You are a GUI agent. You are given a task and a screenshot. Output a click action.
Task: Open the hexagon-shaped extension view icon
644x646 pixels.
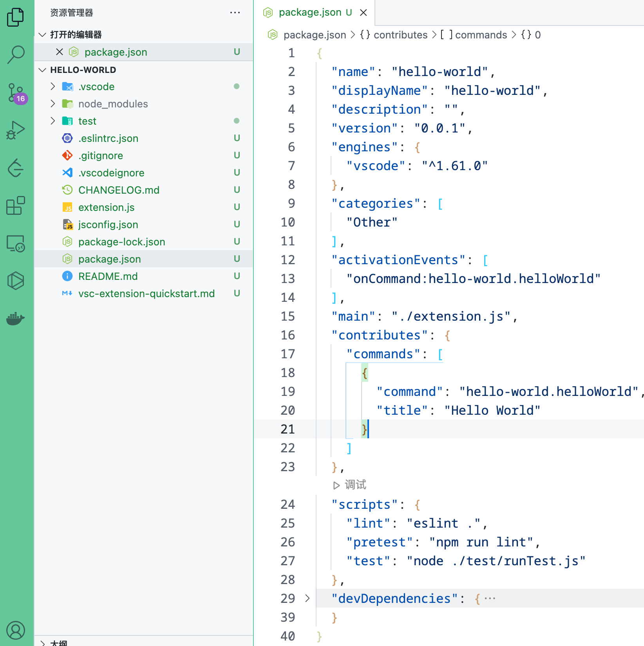pos(16,281)
